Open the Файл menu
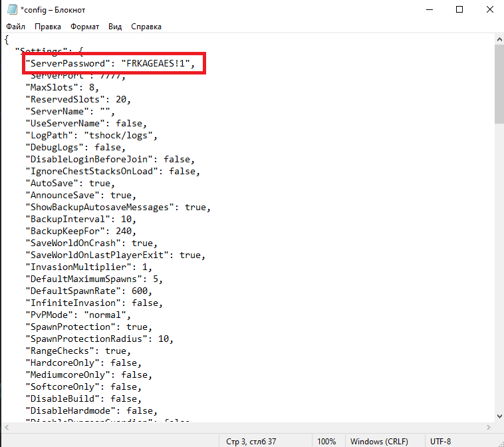The height and width of the screenshot is (447, 504). point(15,27)
